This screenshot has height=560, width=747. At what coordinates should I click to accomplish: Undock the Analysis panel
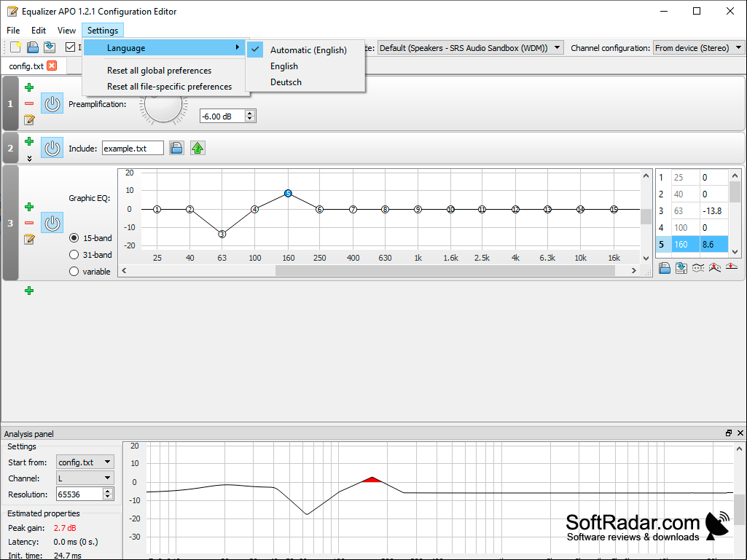coord(729,433)
